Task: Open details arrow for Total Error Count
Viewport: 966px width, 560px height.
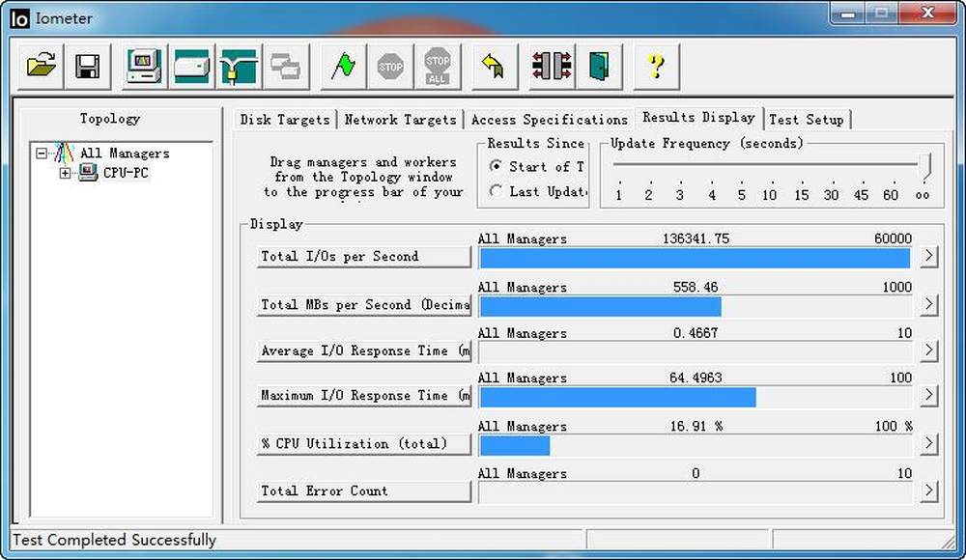Action: click(x=928, y=491)
